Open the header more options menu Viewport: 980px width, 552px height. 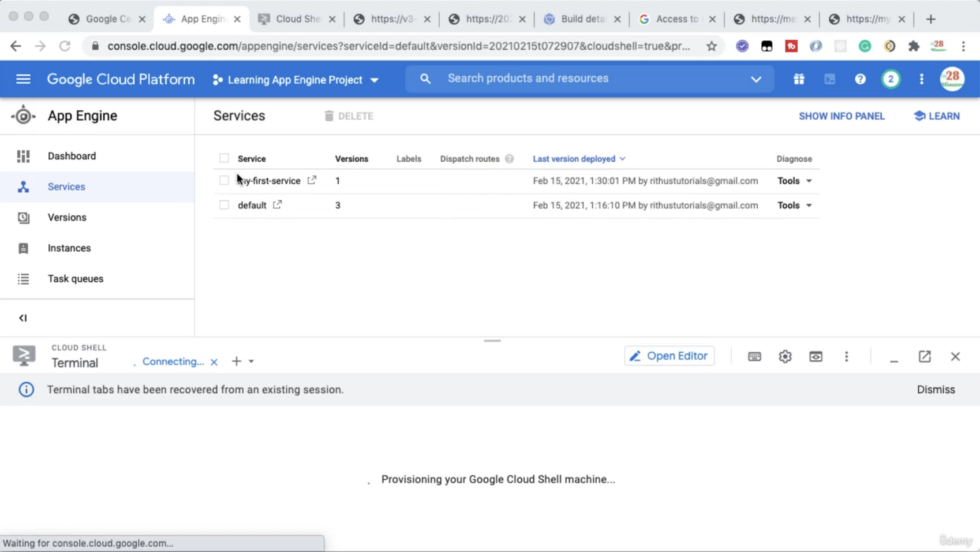(x=921, y=79)
